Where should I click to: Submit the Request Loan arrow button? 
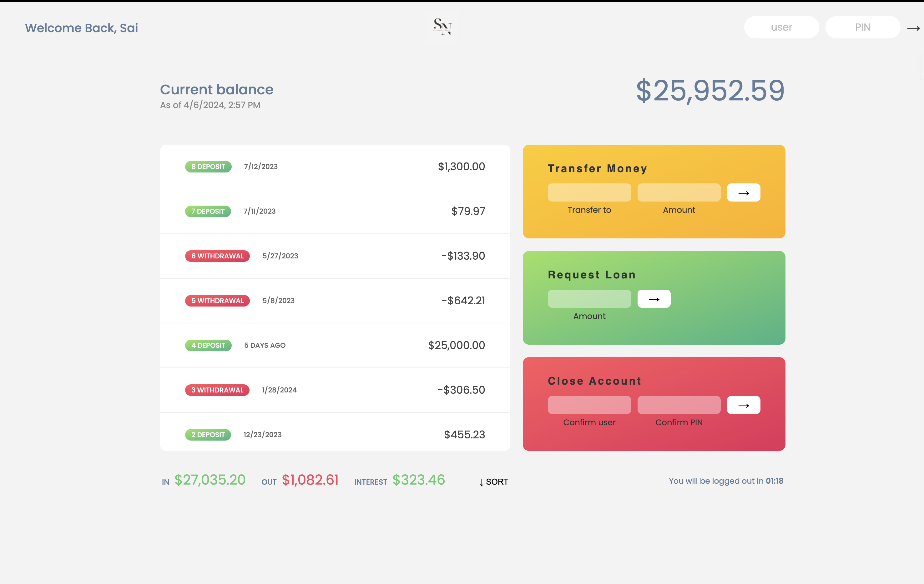click(x=654, y=299)
